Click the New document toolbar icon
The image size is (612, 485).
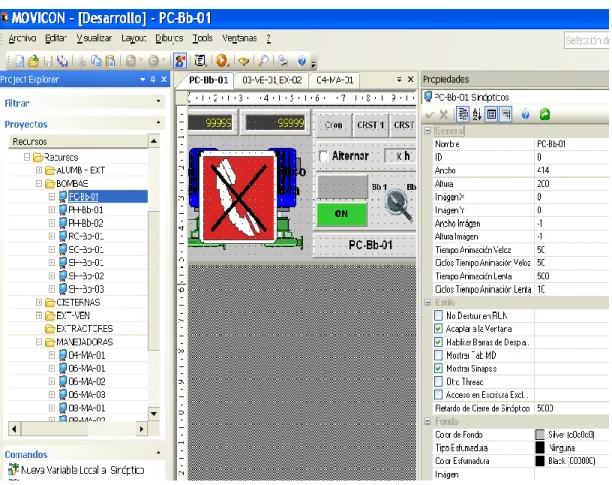[x=20, y=61]
